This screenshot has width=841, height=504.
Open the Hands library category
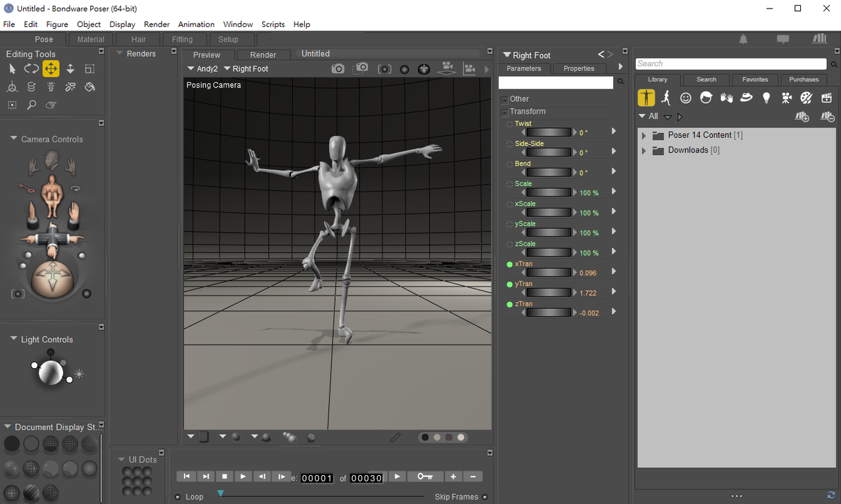[726, 98]
